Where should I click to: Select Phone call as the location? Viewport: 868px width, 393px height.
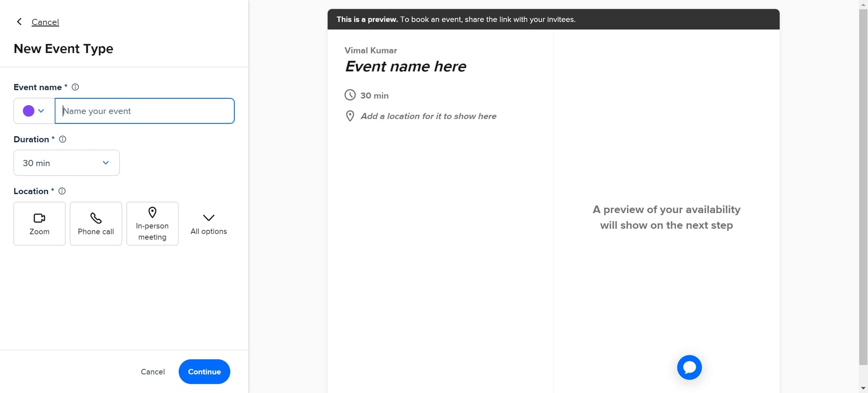click(95, 223)
